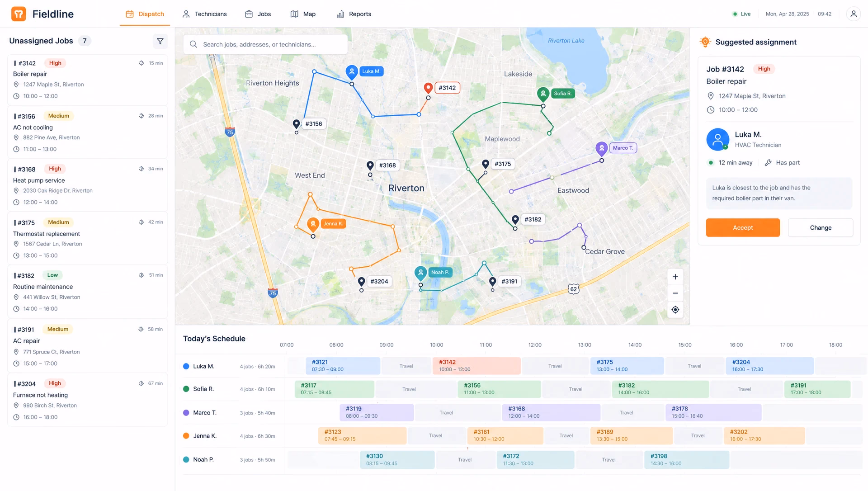Zoom in on the map
Screen dimensions: 868x491
click(675, 277)
